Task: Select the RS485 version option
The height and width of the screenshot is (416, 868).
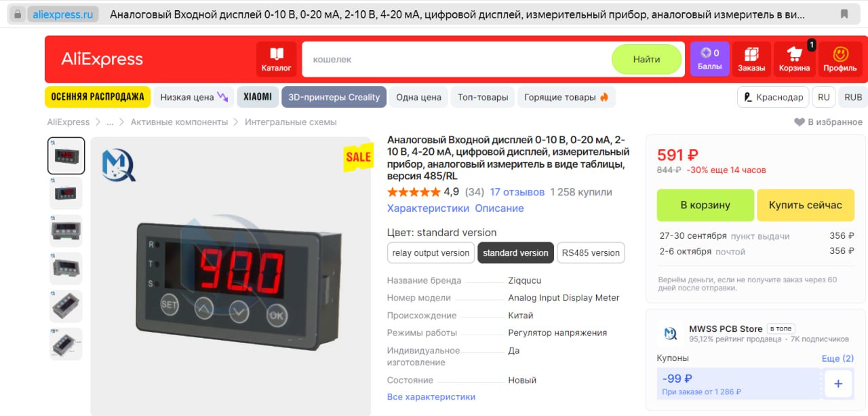Action: 591,253
